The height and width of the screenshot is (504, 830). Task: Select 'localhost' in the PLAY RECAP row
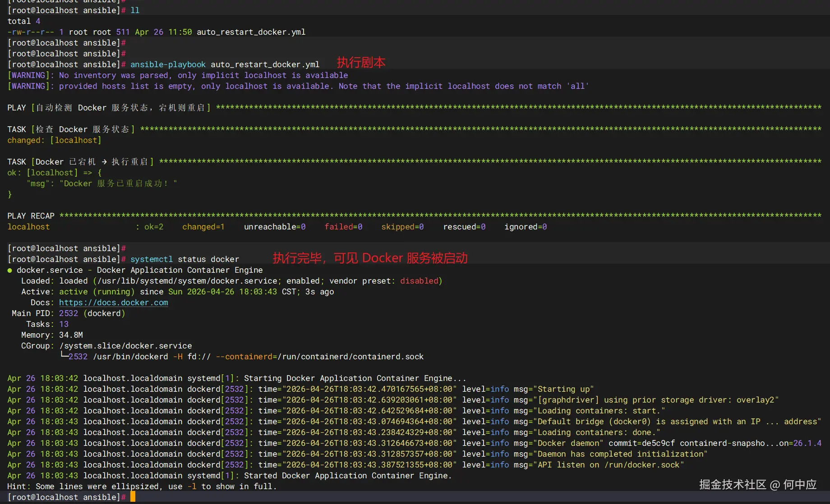click(x=28, y=227)
